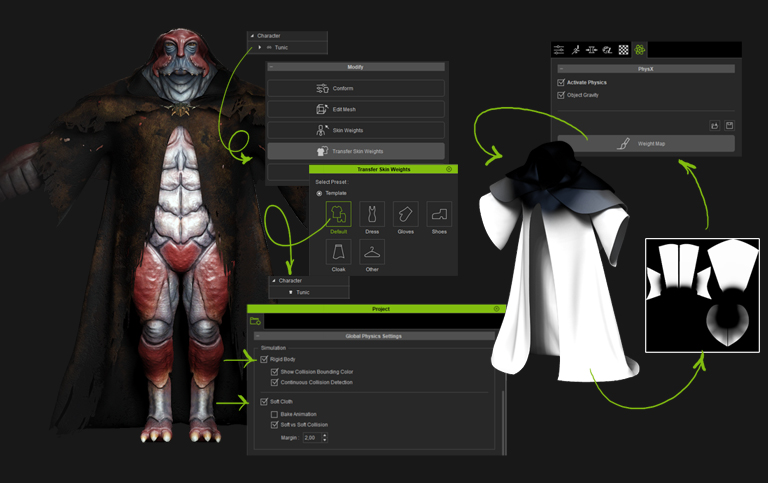Toggle the Soft Cloth checkbox
Screen dimensions: 768x483
click(264, 402)
